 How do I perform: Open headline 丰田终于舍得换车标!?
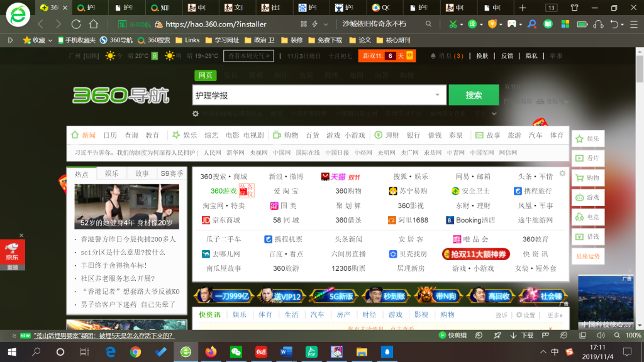(114, 265)
